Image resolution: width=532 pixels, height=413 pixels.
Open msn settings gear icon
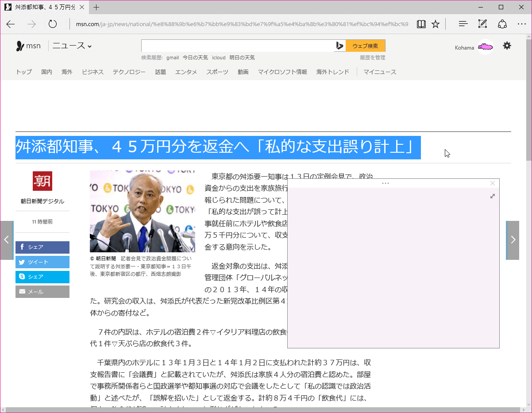[x=507, y=46]
